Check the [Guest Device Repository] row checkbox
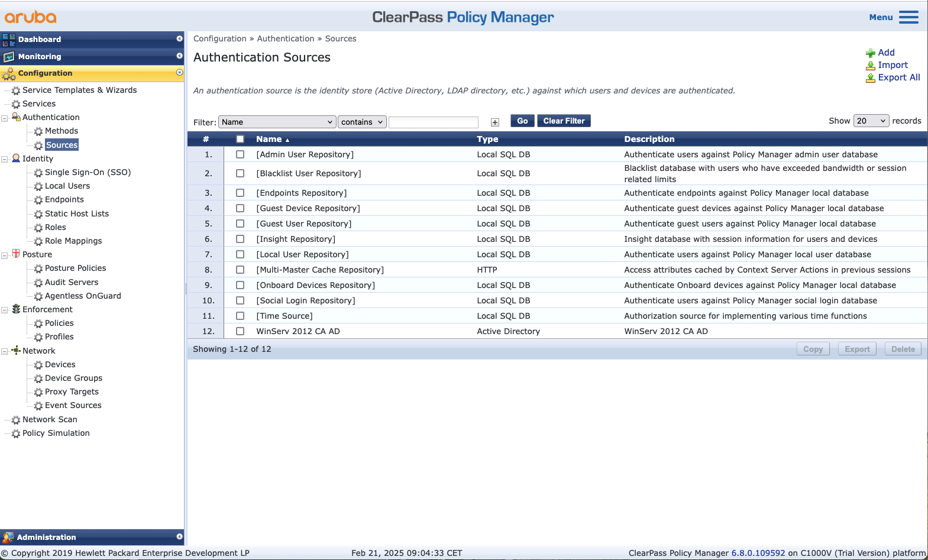This screenshot has height=560, width=928. coord(240,208)
